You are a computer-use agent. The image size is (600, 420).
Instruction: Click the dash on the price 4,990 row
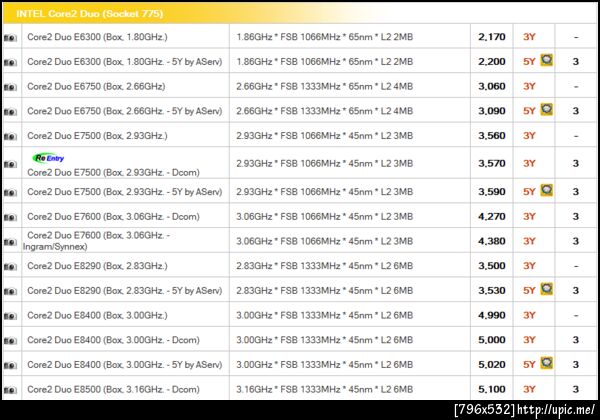click(x=576, y=316)
